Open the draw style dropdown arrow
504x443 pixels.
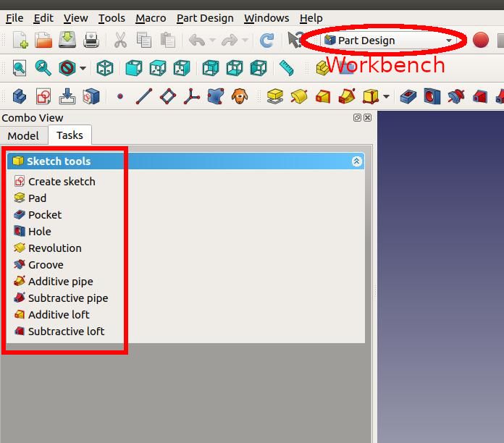click(83, 68)
